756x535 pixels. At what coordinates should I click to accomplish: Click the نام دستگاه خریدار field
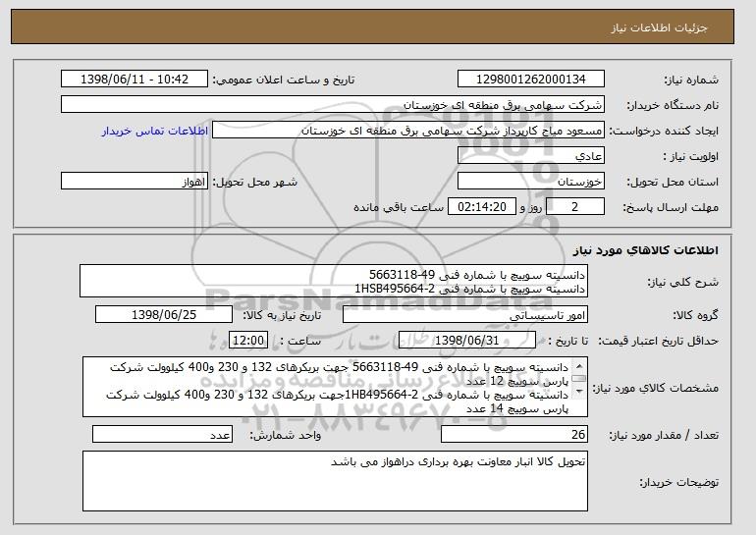pos(334,105)
